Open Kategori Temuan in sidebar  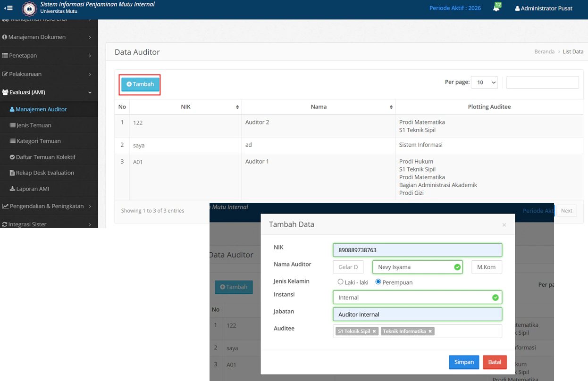coord(49,141)
